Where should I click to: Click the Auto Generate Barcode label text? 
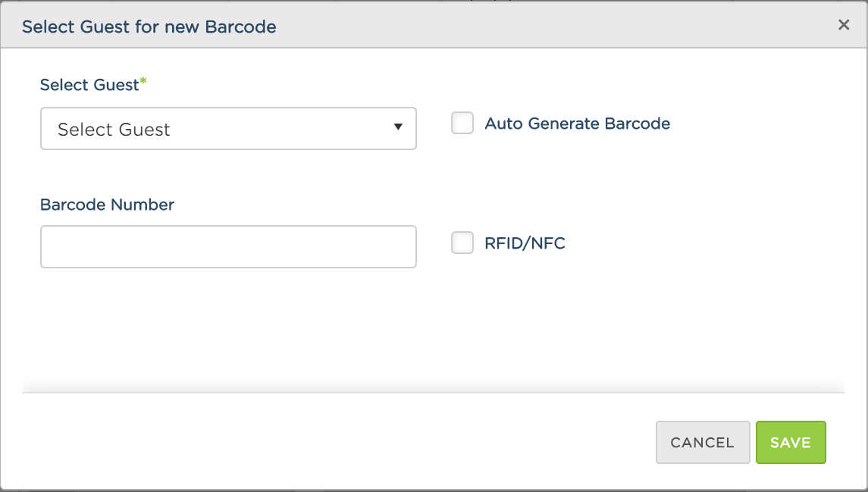(578, 124)
